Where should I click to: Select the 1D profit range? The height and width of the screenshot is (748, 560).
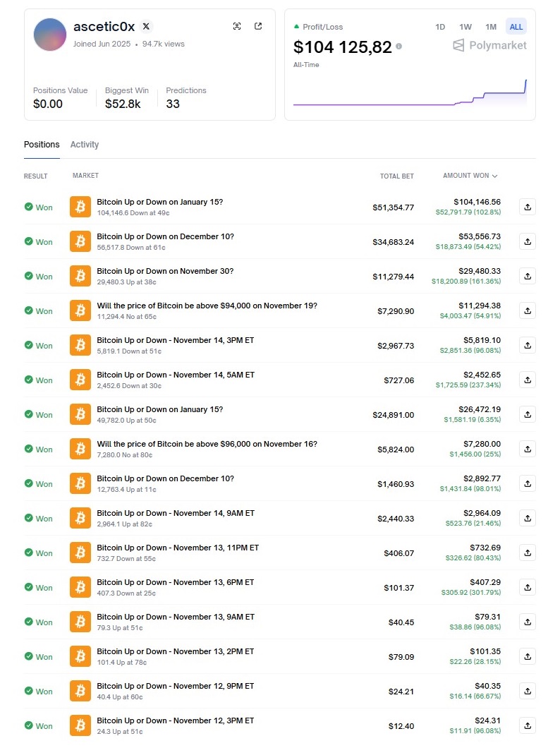pos(440,27)
